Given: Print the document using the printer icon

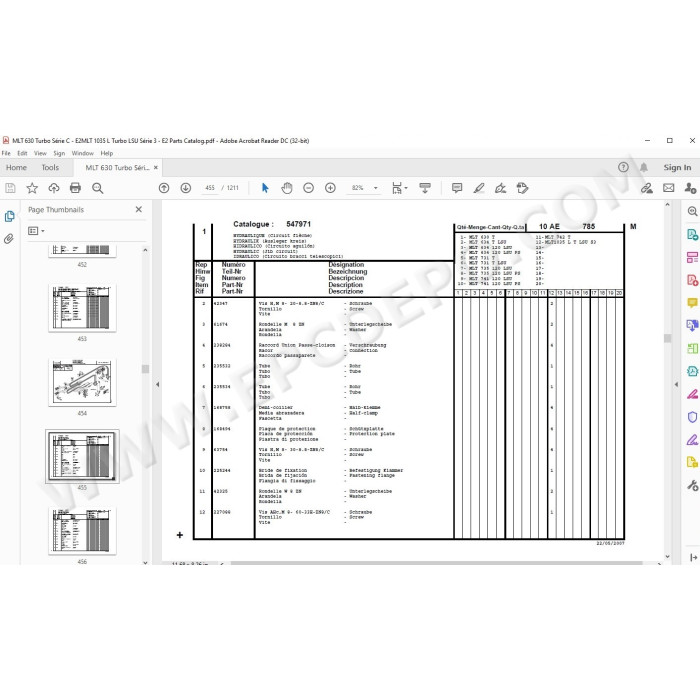Looking at the screenshot, I should [x=75, y=188].
